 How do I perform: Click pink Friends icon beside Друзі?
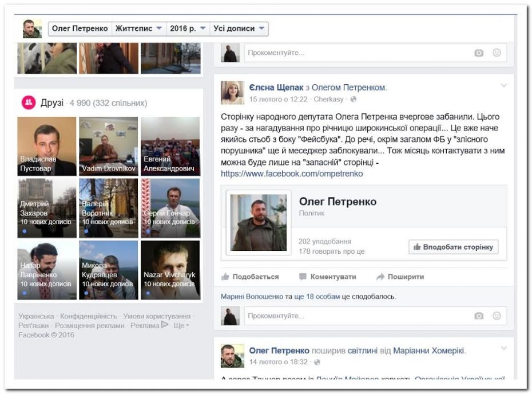point(29,103)
